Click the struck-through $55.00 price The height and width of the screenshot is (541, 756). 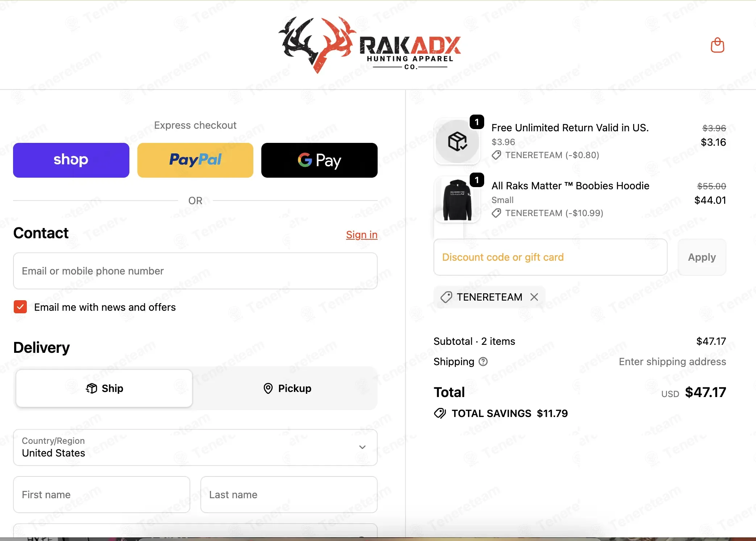click(711, 186)
